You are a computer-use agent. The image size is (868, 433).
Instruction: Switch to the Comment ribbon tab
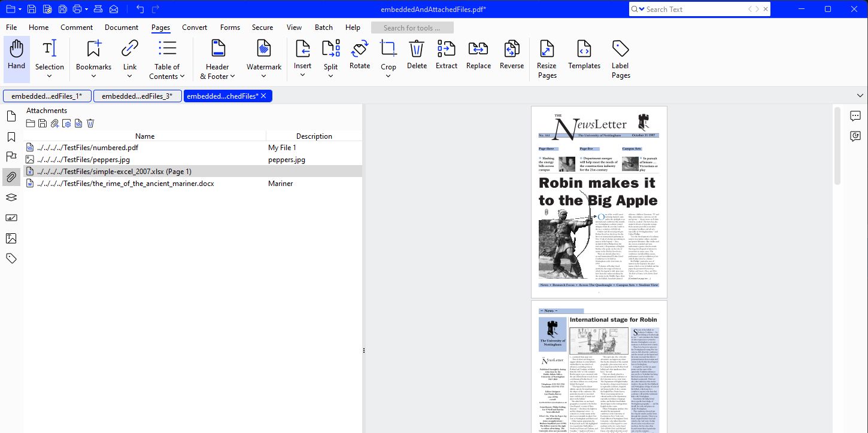pyautogui.click(x=77, y=28)
